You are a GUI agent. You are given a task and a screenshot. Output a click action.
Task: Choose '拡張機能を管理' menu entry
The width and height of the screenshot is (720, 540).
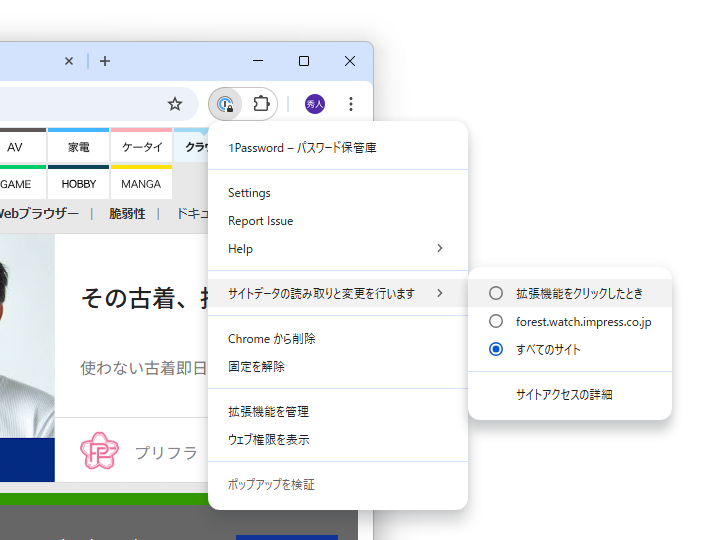(x=338, y=411)
